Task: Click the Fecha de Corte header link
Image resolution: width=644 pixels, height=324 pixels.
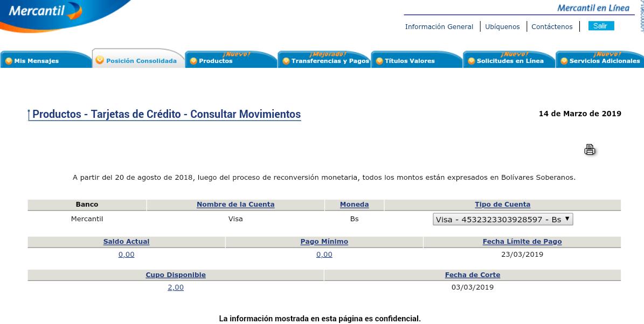Action: point(472,275)
